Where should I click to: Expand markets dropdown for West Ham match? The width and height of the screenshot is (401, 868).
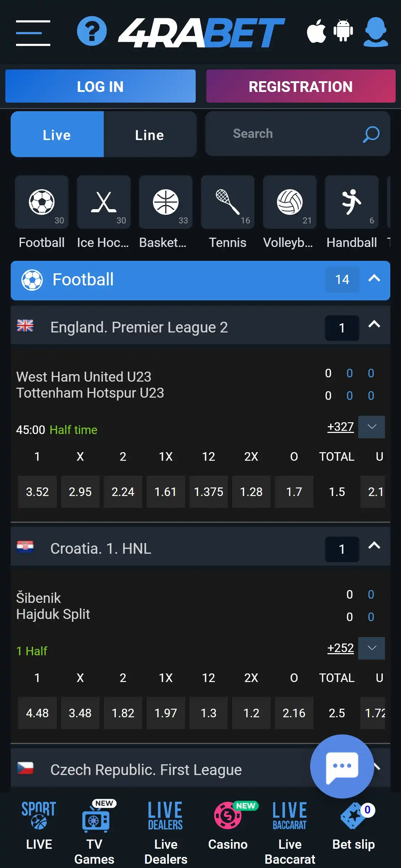click(371, 427)
